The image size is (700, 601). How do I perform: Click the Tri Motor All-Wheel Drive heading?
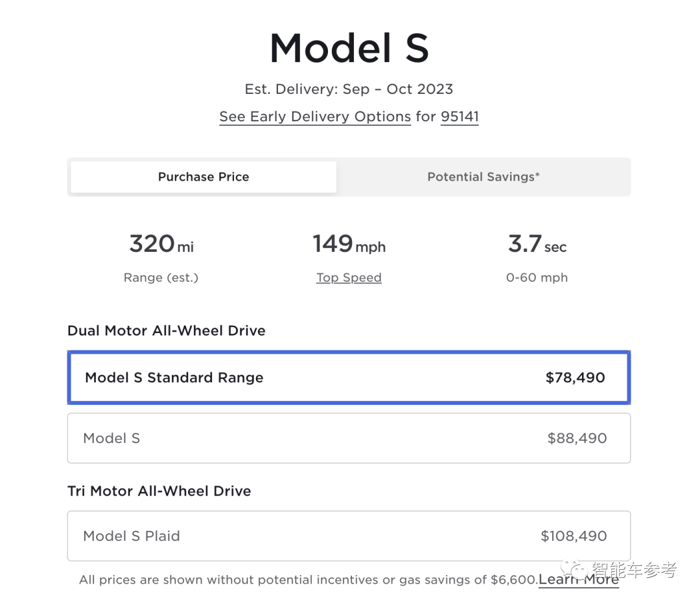[159, 491]
